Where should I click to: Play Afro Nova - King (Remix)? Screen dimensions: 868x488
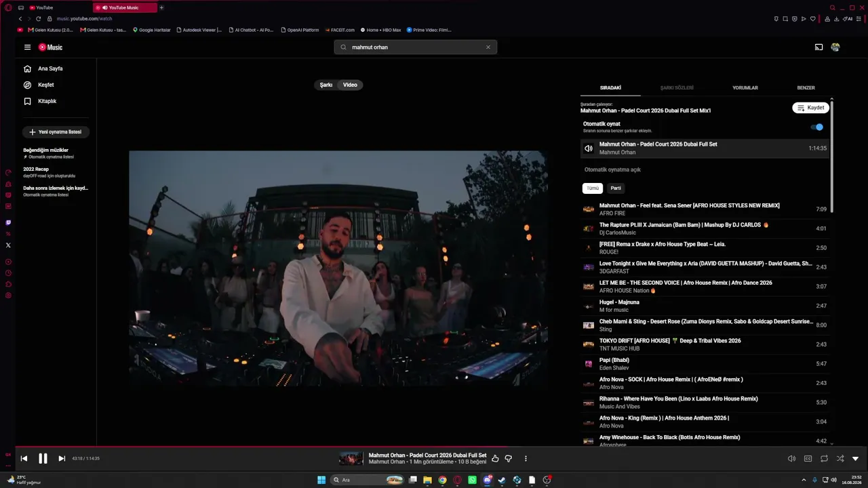(705, 422)
